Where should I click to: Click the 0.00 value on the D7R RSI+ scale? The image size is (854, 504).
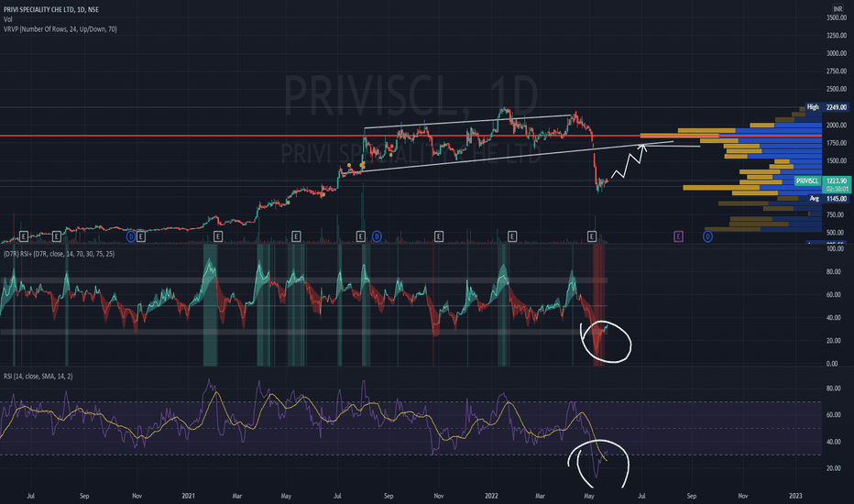832,364
